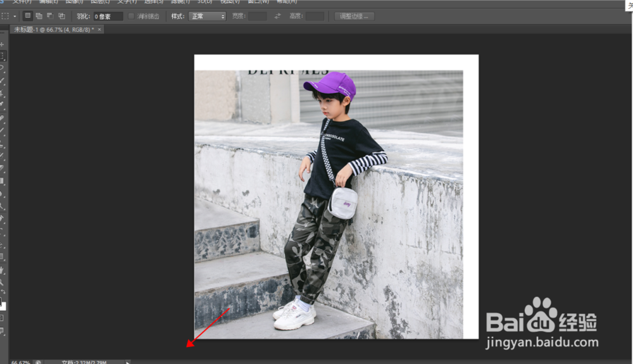Open the Style dropdown showing 正常
This screenshot has height=364, width=633.
208,16
